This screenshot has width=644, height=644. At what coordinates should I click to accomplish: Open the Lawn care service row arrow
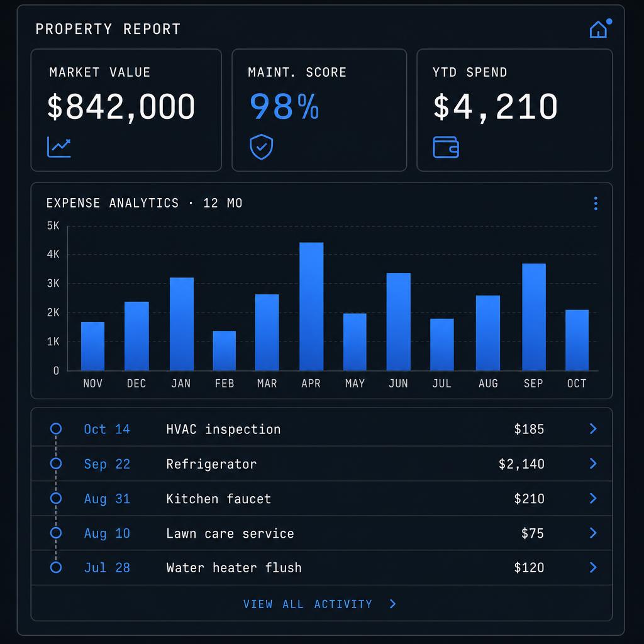[x=593, y=533]
